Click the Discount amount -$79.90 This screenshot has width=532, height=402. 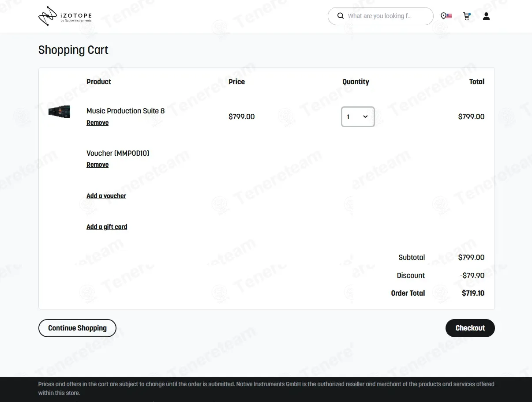[472, 275]
